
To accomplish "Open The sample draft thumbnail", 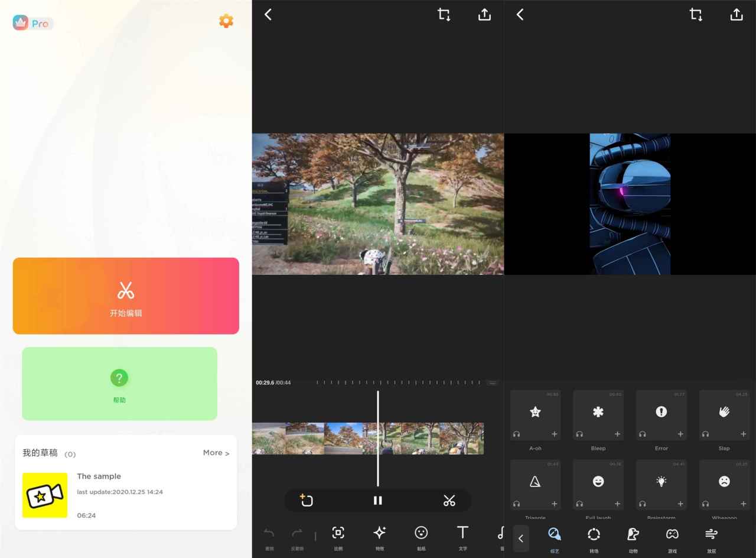I will 45,495.
